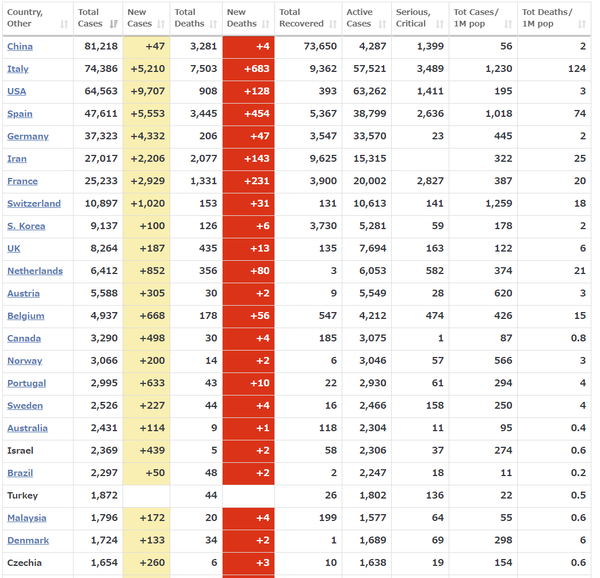
Task: Open Spain country page link
Action: coord(20,114)
